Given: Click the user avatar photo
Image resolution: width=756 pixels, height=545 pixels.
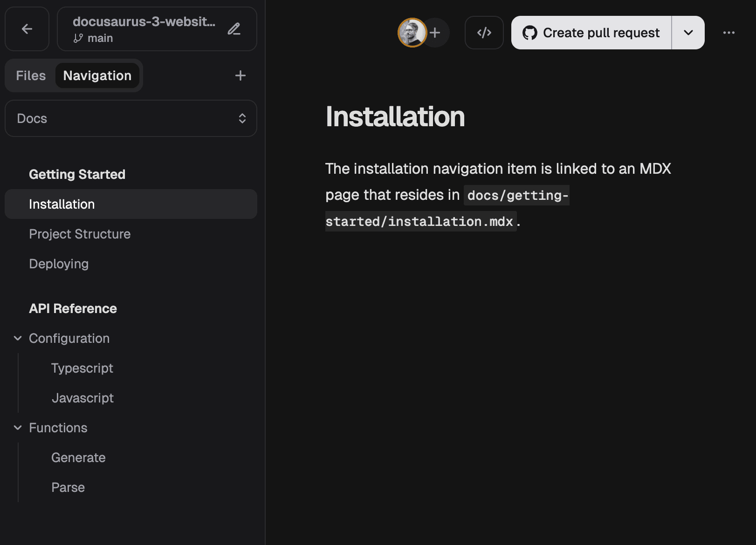Looking at the screenshot, I should tap(412, 33).
